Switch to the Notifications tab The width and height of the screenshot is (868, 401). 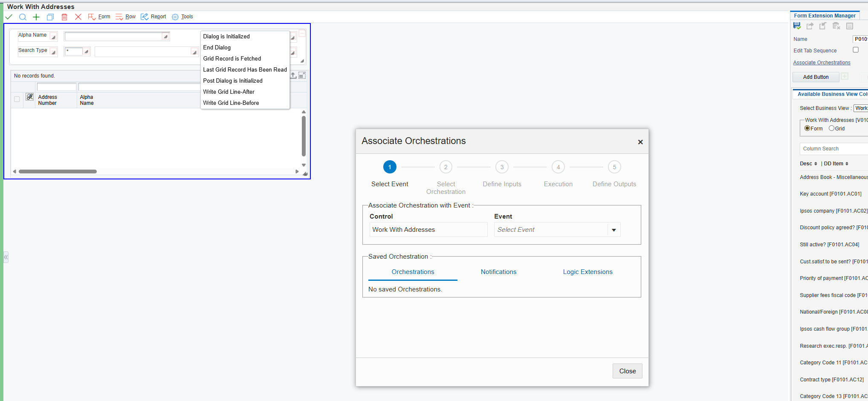(498, 272)
